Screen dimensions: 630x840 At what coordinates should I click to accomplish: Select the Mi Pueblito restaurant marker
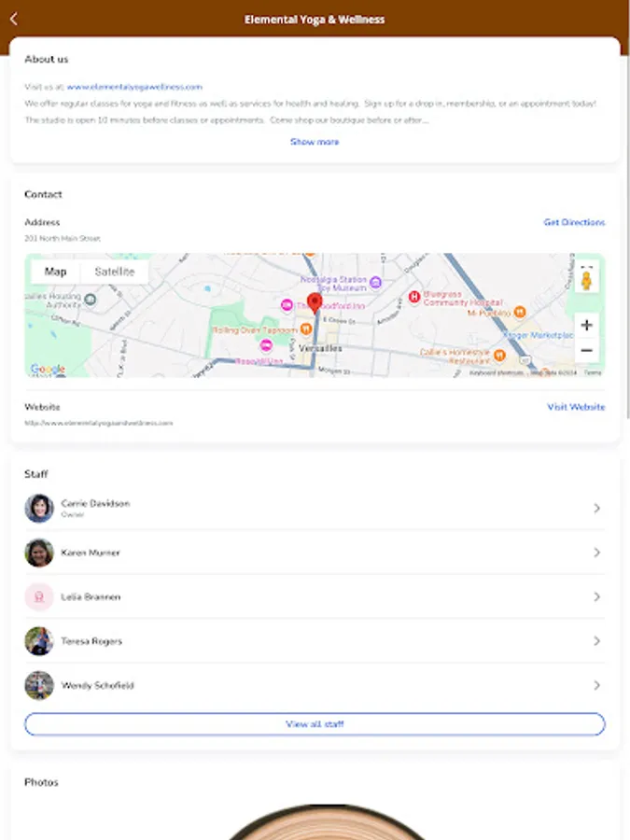click(519, 311)
